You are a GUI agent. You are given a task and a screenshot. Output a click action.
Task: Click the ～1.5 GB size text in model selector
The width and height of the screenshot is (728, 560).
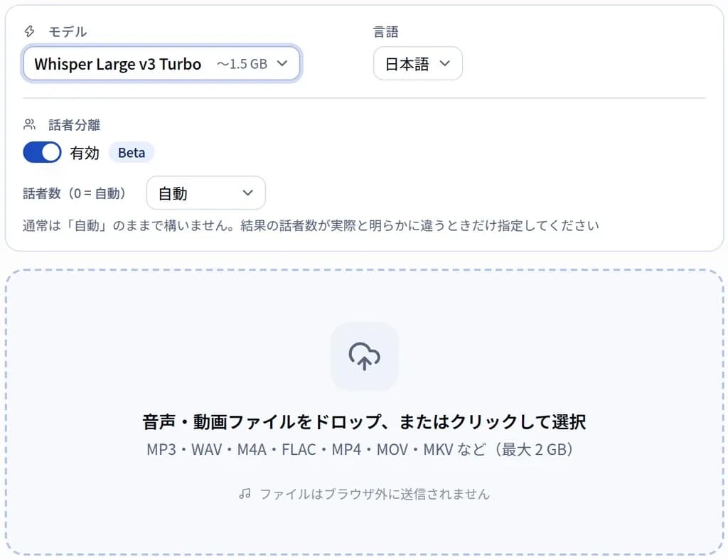click(x=242, y=64)
